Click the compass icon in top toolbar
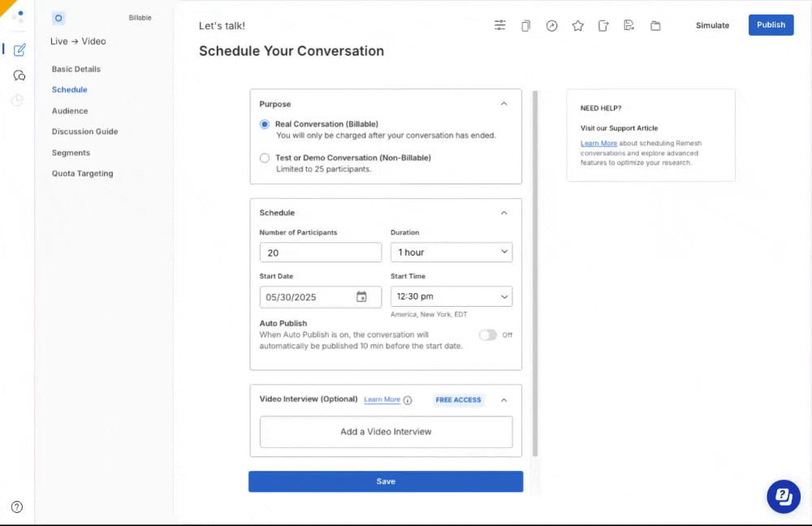The image size is (812, 526). [x=551, y=25]
